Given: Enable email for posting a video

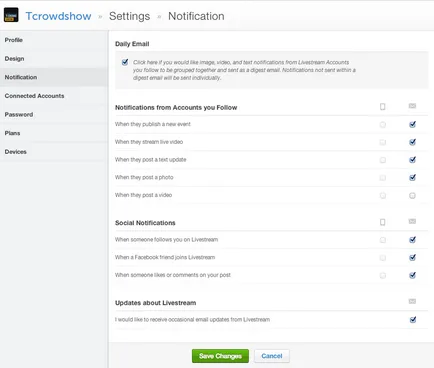Looking at the screenshot, I should tap(412, 195).
